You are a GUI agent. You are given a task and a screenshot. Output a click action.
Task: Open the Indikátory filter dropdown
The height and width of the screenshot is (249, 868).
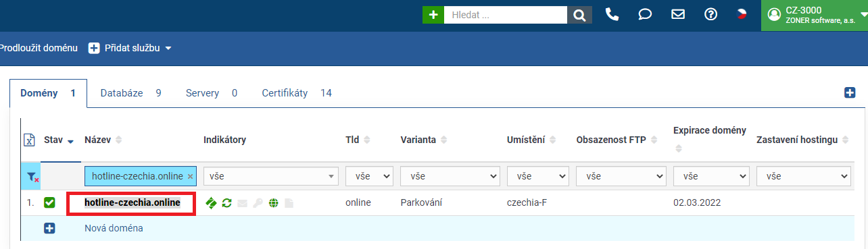270,176
